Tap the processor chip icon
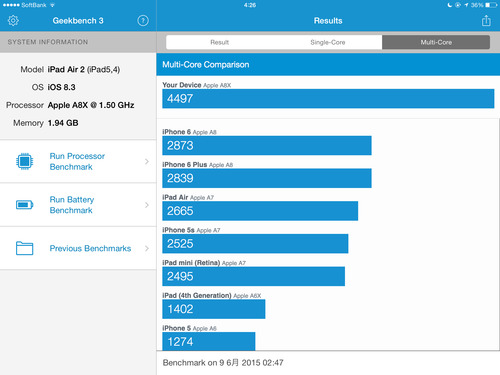The height and width of the screenshot is (375, 500). coord(25,161)
